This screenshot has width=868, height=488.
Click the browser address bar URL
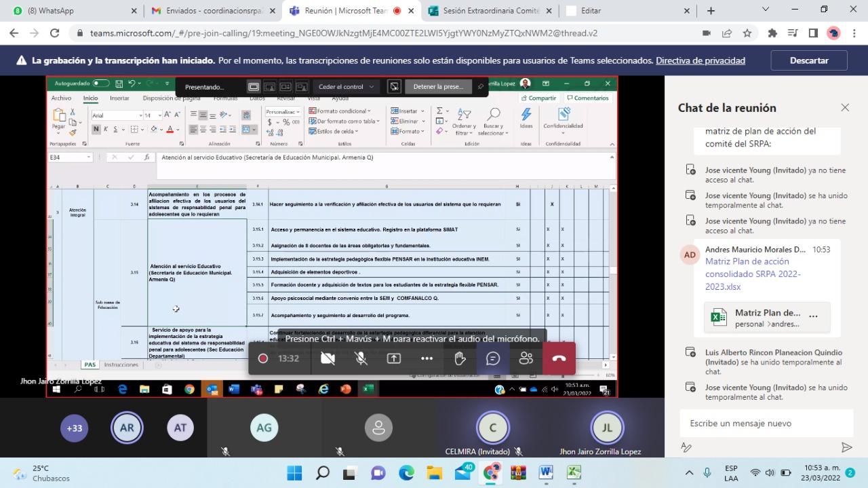click(x=344, y=33)
